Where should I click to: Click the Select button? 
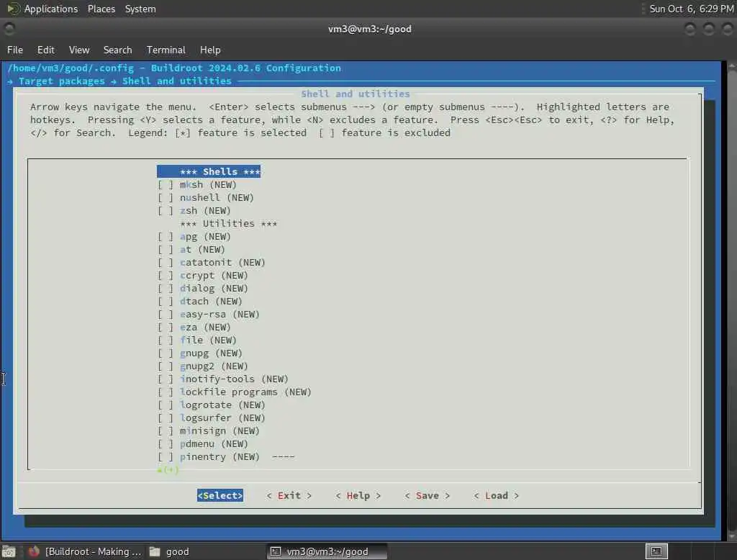point(220,496)
